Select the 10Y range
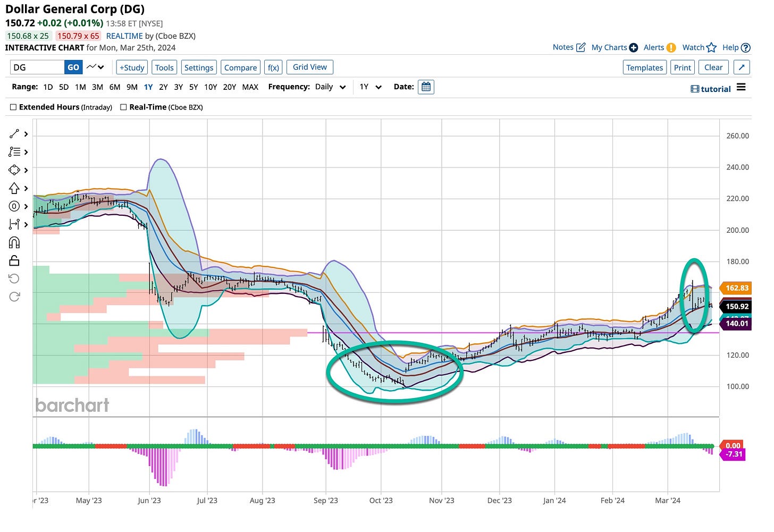Image resolution: width=774 pixels, height=532 pixels. pyautogui.click(x=211, y=87)
